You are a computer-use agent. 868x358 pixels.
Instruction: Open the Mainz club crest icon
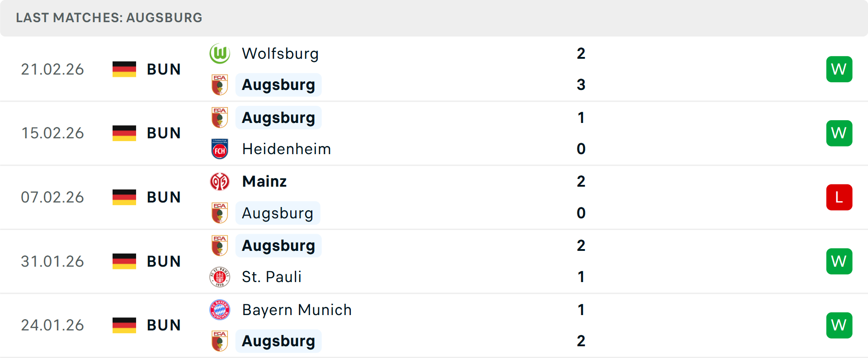(x=220, y=181)
